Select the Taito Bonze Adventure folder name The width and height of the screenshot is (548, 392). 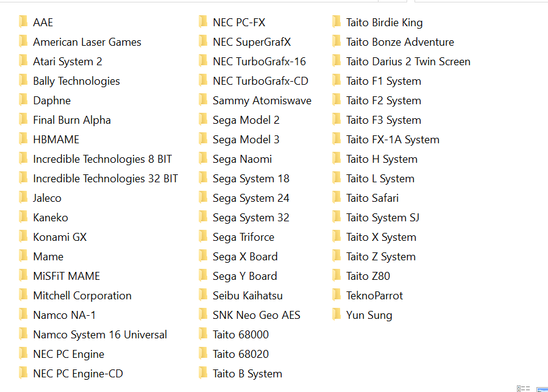tap(400, 42)
